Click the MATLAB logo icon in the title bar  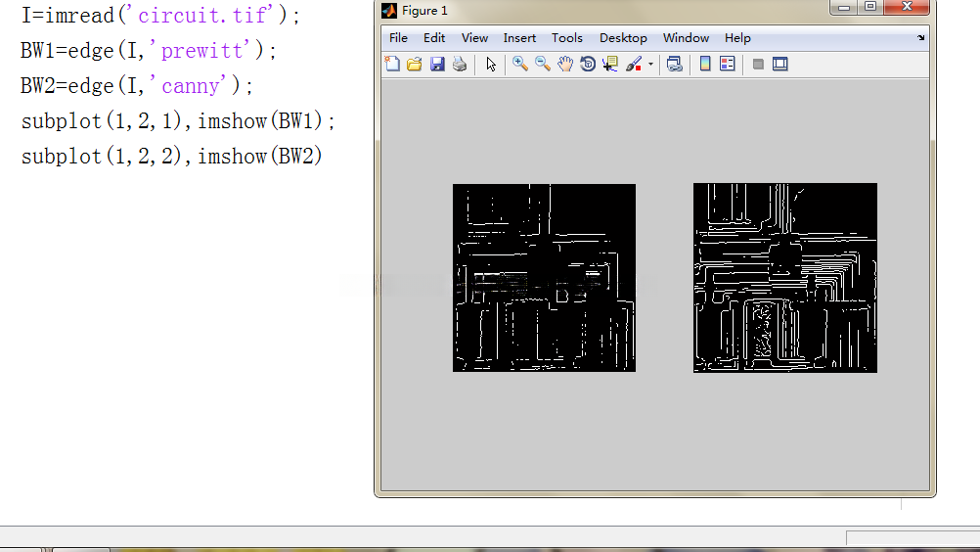(x=389, y=11)
